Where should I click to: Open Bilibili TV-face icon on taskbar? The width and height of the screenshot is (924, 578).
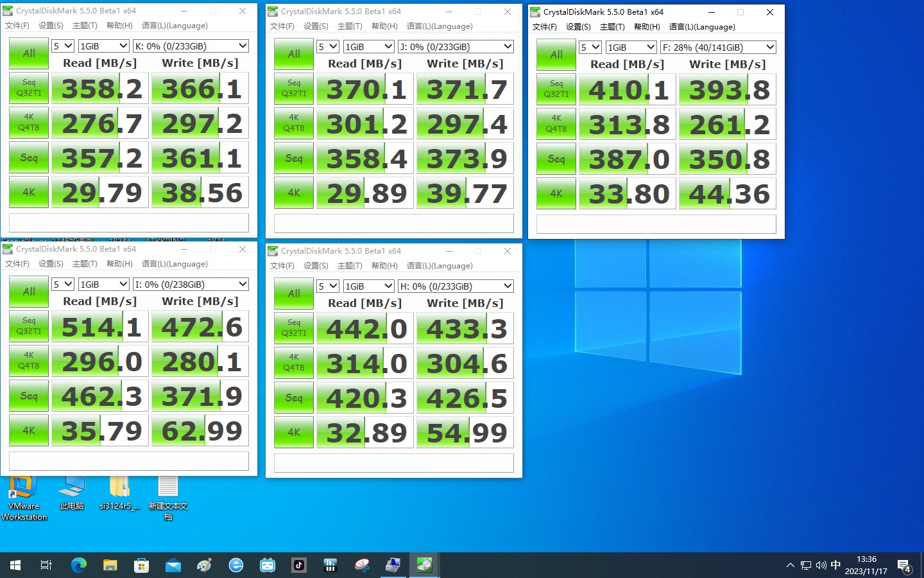(268, 565)
